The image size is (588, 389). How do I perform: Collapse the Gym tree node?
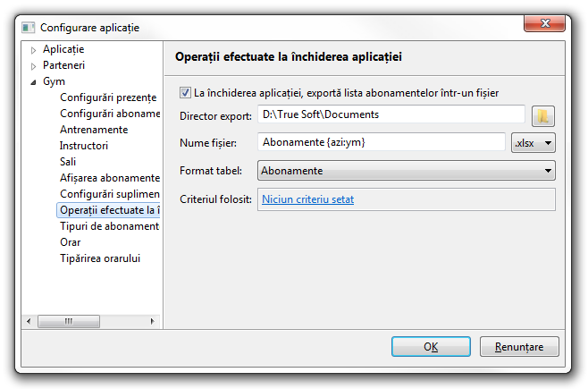point(34,81)
